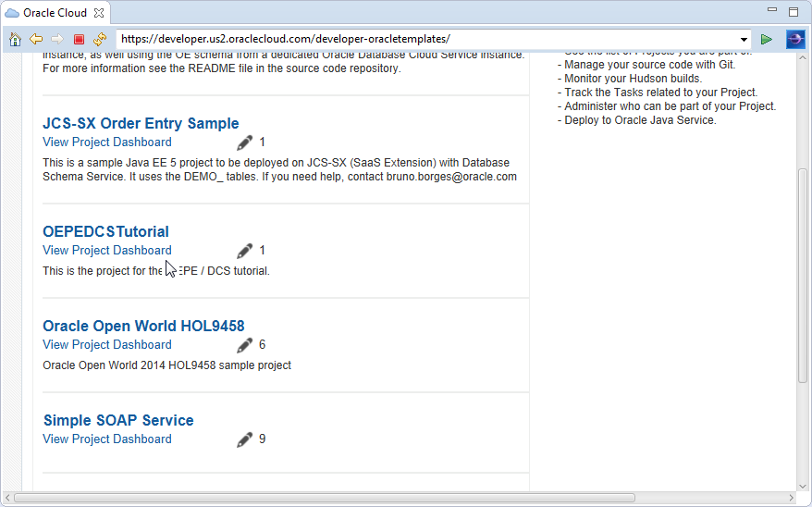
Task: Click the OEPE / DCS tutorial description text
Action: point(156,271)
